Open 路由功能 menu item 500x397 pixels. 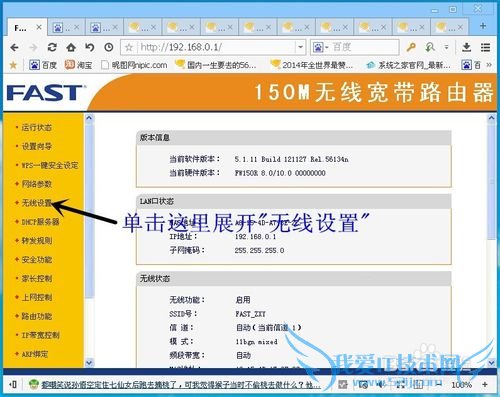[37, 316]
